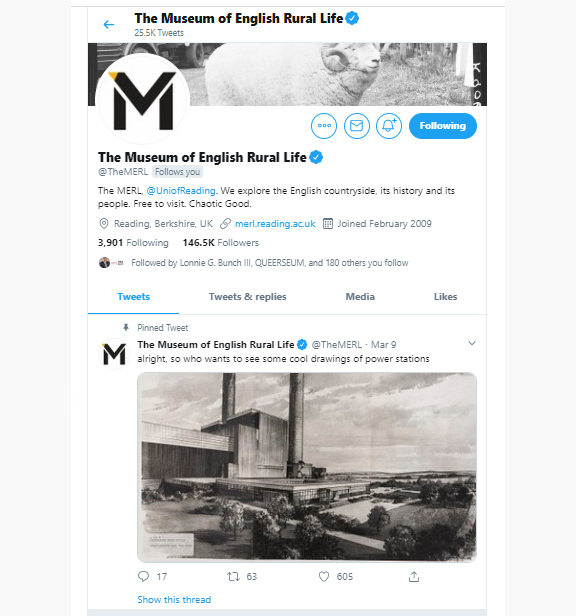Image resolution: width=576 pixels, height=616 pixels.
Task: Click Show this thread
Action: coord(174,600)
